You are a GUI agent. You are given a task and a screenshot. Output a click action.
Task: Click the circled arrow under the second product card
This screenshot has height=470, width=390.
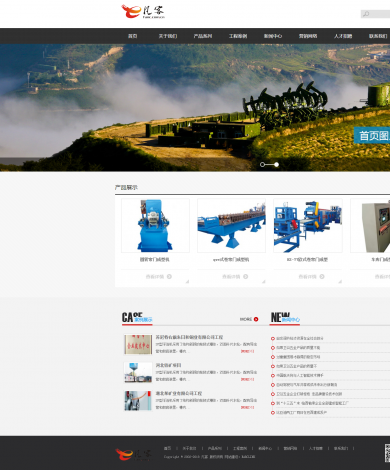246,276
